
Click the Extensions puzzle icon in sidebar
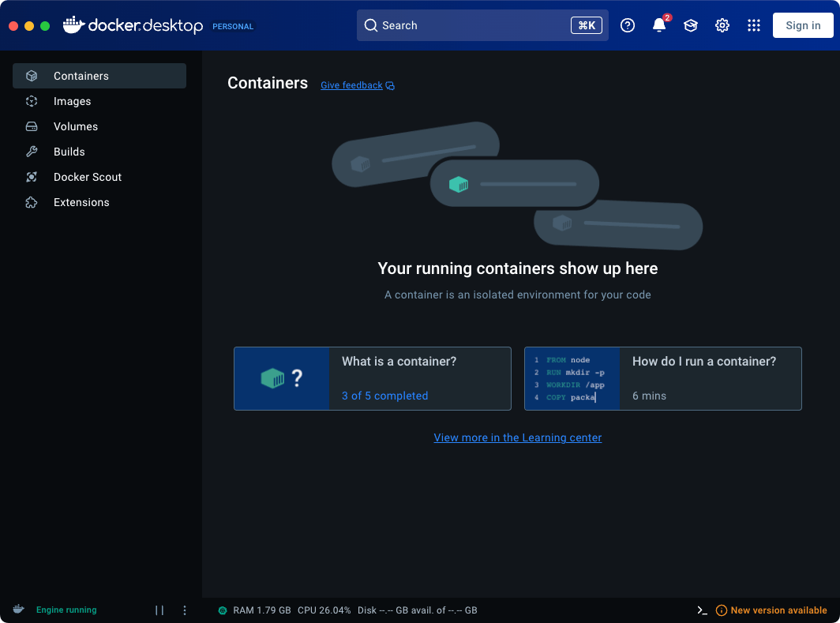click(x=32, y=202)
